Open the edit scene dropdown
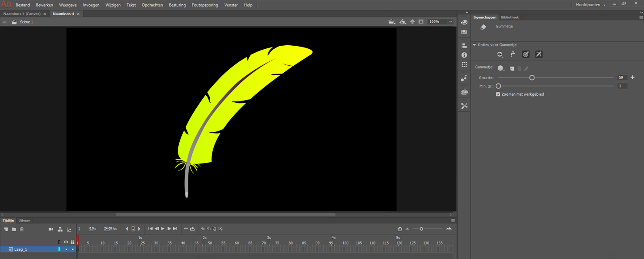The image size is (644, 259). coord(392,22)
